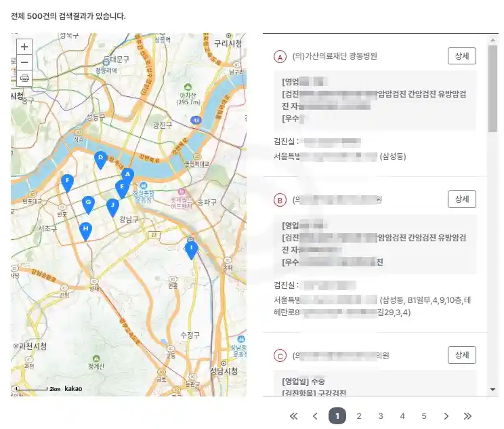504x429 pixels.
Task: Jump to first results page
Action: [293, 416]
